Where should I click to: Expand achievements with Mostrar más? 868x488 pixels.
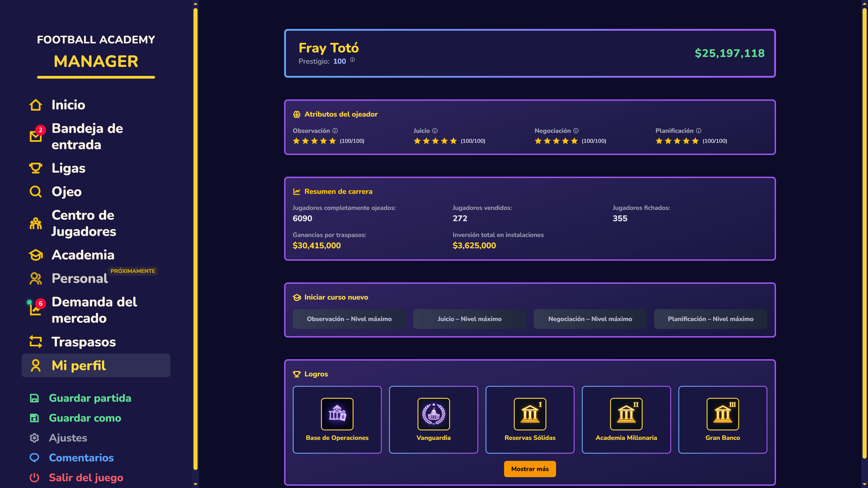click(530, 469)
